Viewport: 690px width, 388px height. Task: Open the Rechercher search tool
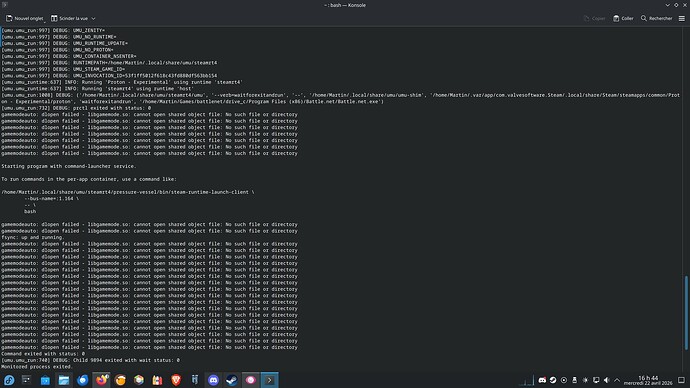tap(657, 18)
